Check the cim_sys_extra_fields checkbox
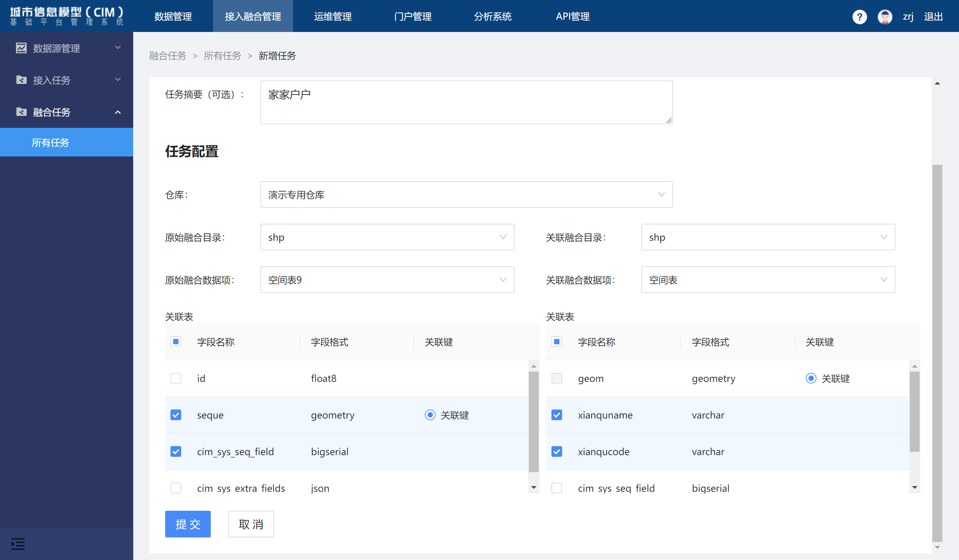 176,488
